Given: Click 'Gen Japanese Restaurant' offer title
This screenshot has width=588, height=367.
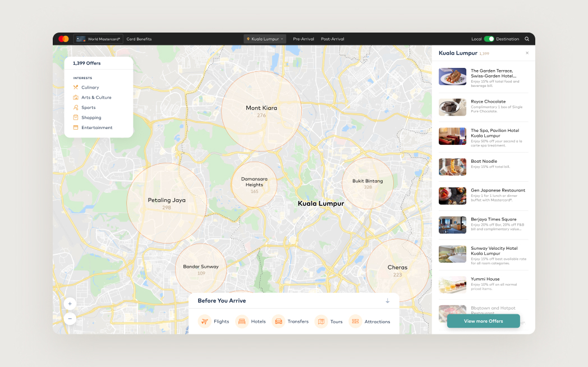Looking at the screenshot, I should 498,190.
